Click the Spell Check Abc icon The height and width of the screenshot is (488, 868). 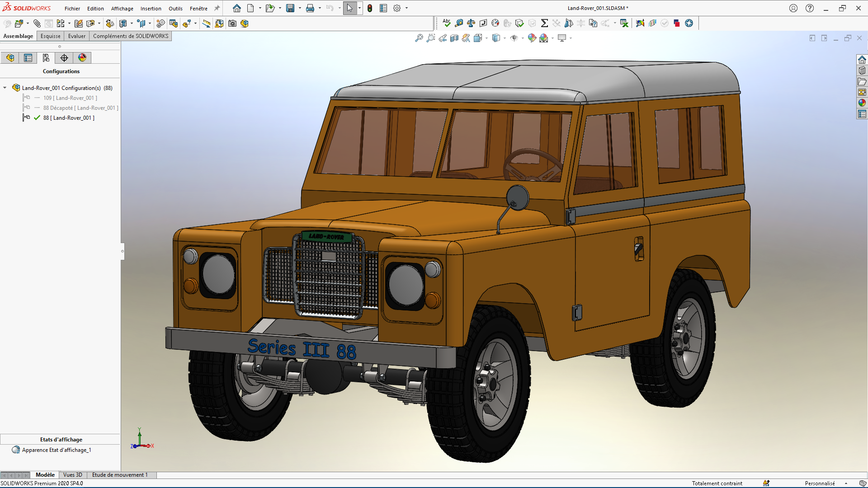447,23
